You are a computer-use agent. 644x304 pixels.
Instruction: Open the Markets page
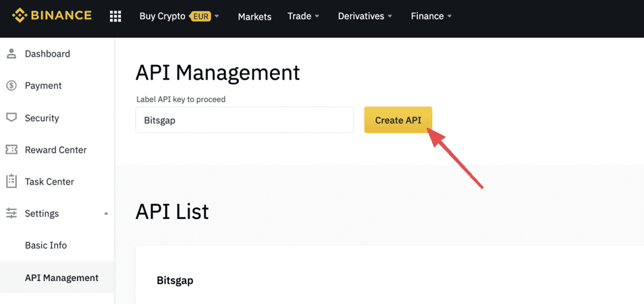(255, 16)
